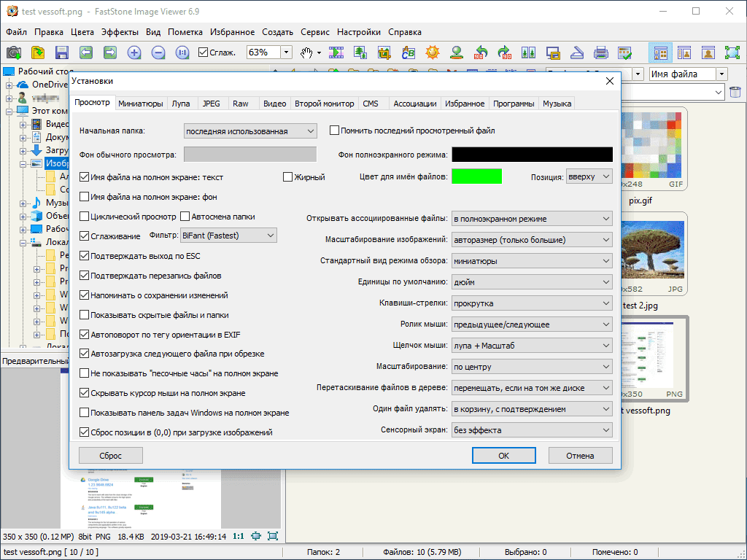Enable 'Автосмена папки' checkbox
The width and height of the screenshot is (747, 560).
185,217
